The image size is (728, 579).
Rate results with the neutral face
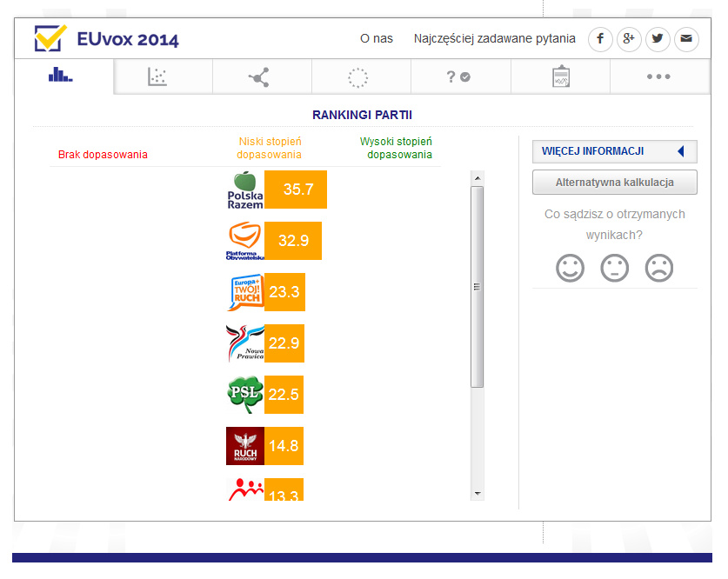[614, 268]
